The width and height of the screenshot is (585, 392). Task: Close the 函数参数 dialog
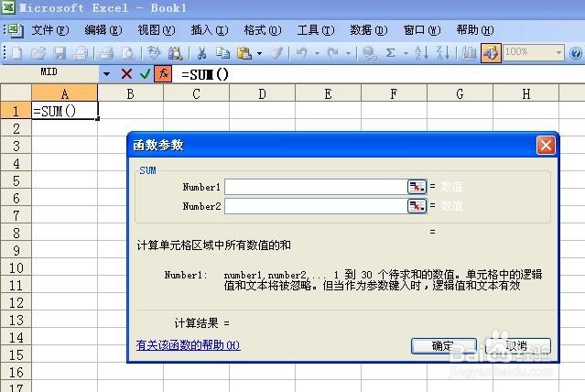pyautogui.click(x=546, y=145)
